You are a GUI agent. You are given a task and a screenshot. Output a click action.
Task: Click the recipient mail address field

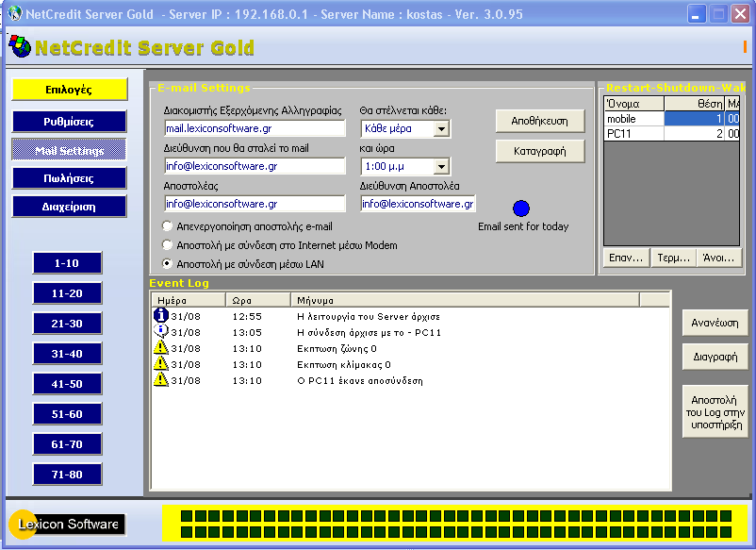(255, 166)
